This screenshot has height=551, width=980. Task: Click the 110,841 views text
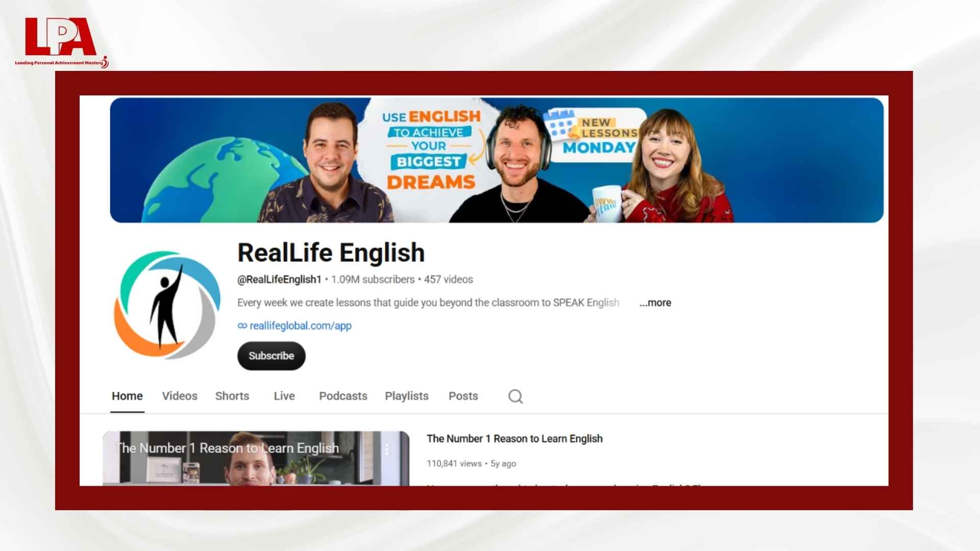click(454, 464)
